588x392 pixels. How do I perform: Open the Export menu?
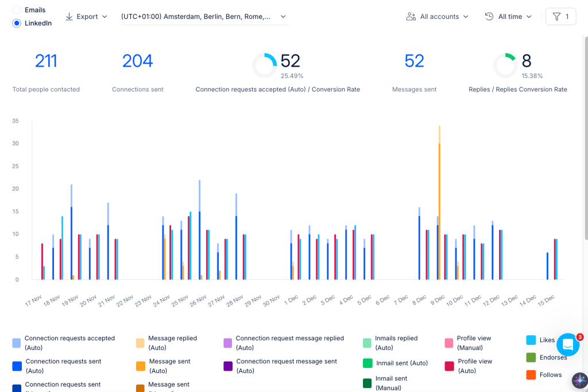tap(87, 17)
